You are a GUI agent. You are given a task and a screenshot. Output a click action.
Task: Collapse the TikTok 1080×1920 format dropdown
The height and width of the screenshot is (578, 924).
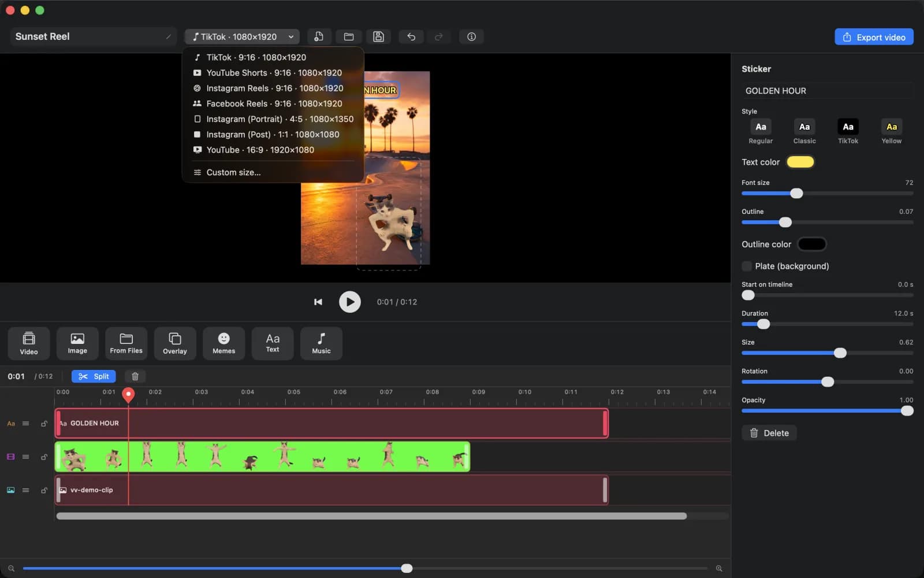point(242,36)
